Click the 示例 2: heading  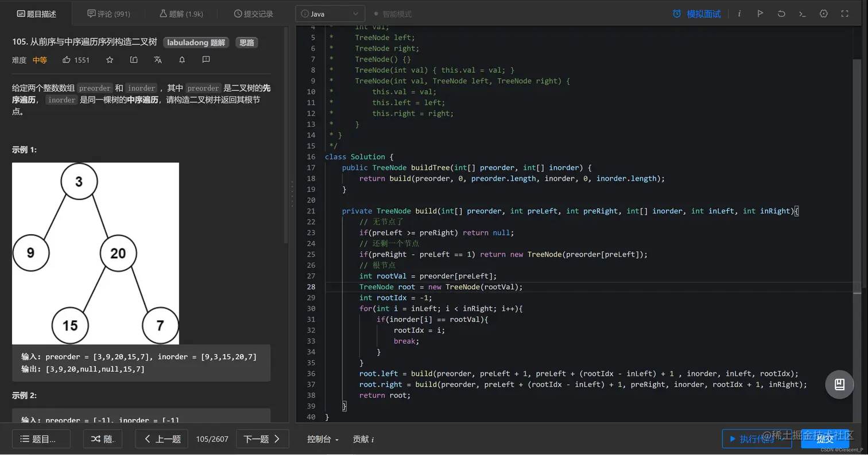pyautogui.click(x=24, y=395)
